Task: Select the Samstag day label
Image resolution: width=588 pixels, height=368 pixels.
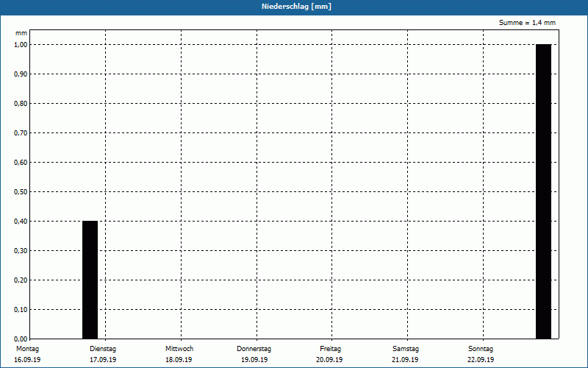Action: click(x=406, y=349)
